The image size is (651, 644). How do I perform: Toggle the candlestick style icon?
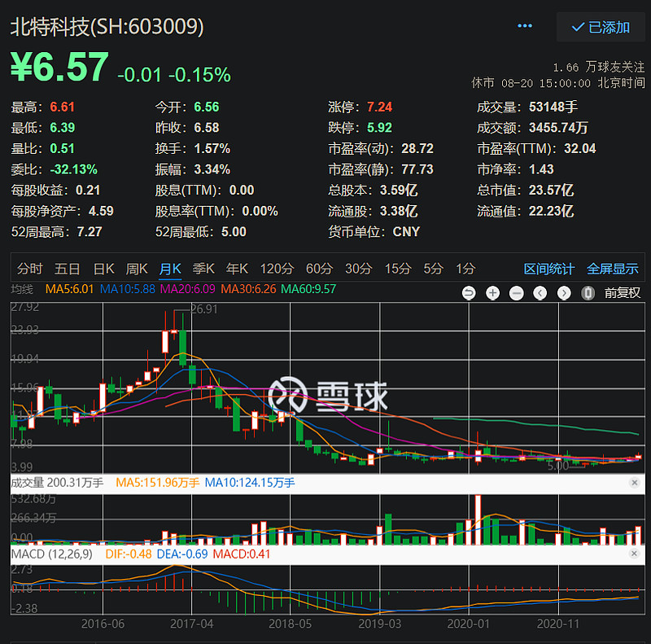[588, 293]
